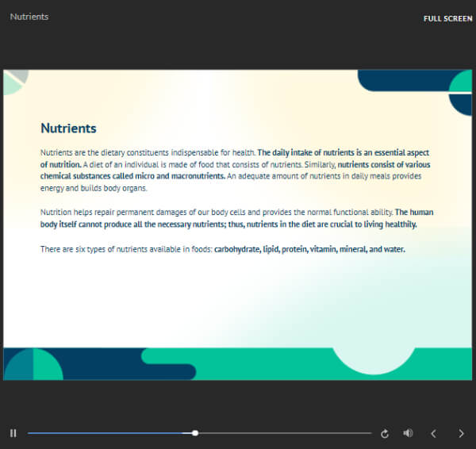
Task: Select the slide heading "Nutrients"
Action: pos(68,128)
